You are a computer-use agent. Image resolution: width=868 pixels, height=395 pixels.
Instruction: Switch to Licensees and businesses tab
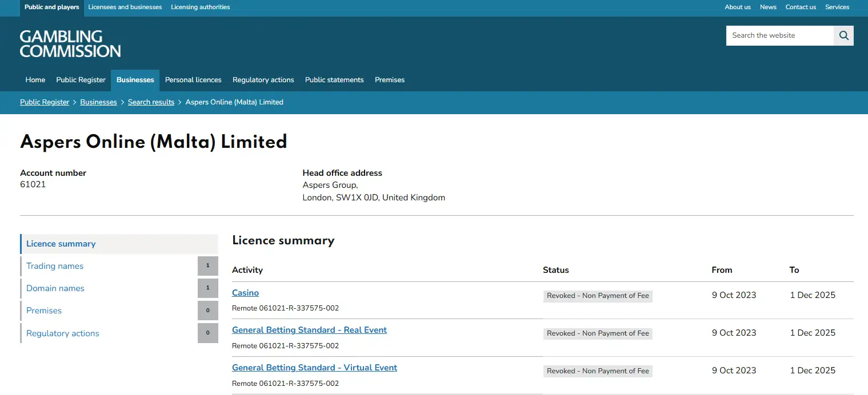125,7
